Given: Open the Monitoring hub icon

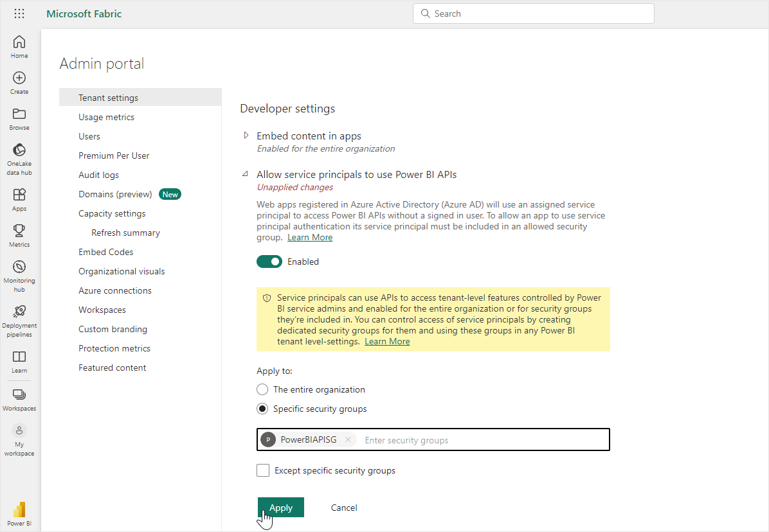Looking at the screenshot, I should (x=19, y=267).
